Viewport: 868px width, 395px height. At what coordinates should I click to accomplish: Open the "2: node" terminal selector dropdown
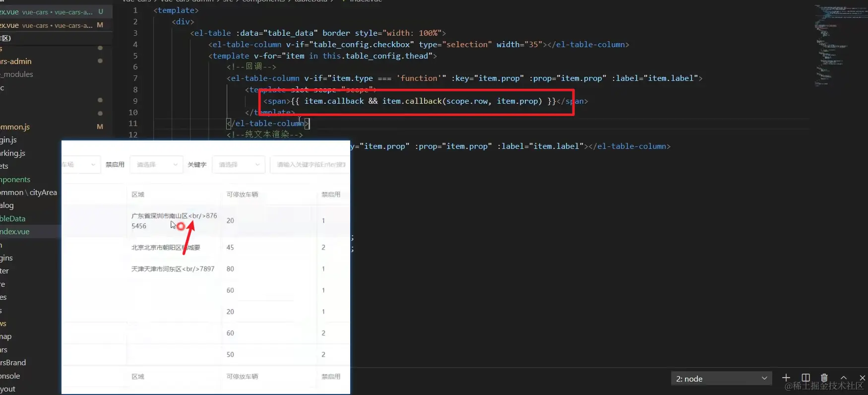point(722,379)
